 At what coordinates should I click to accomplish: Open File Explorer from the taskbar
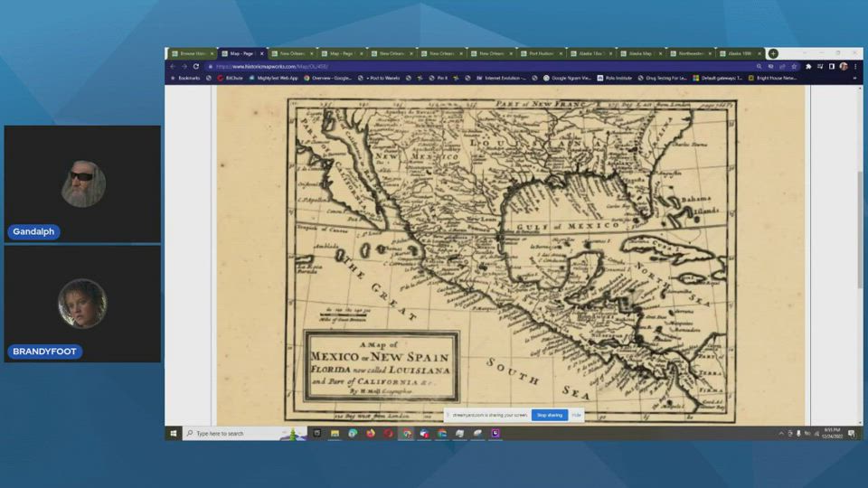335,434
